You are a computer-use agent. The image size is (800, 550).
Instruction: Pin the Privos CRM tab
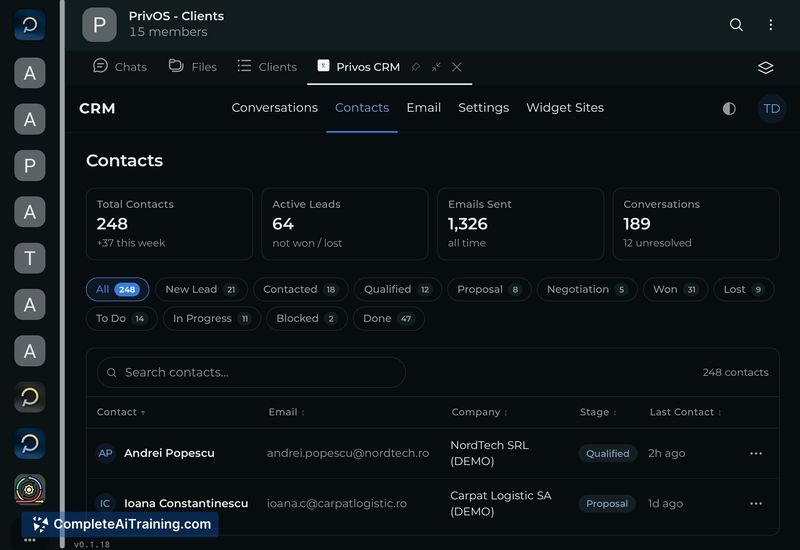416,67
